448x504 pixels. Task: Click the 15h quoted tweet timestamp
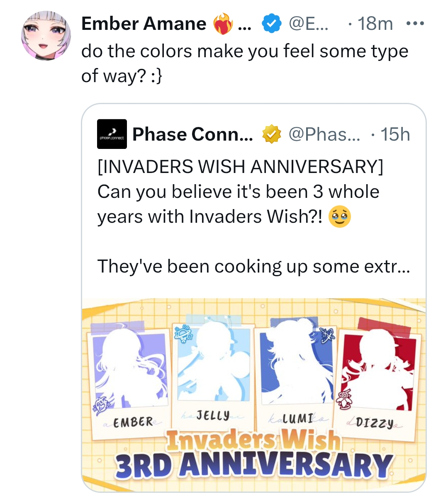(395, 134)
